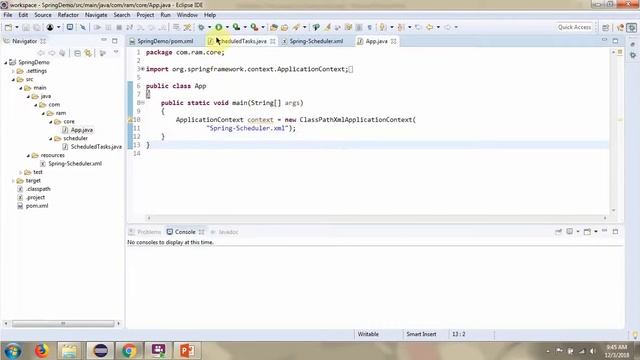The height and width of the screenshot is (360, 640).
Task: Open dropdown arrow next to New icon
Action: tap(17, 27)
